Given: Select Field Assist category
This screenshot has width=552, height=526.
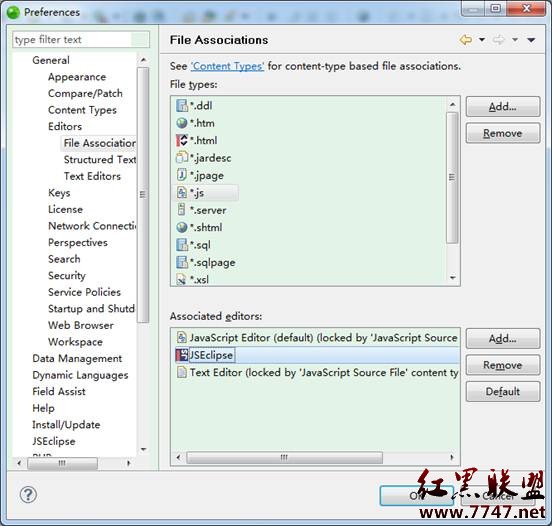Looking at the screenshot, I should pos(59,391).
